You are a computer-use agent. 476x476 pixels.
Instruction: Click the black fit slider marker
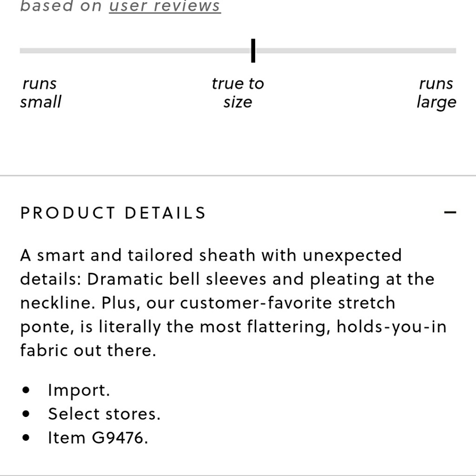(x=253, y=50)
